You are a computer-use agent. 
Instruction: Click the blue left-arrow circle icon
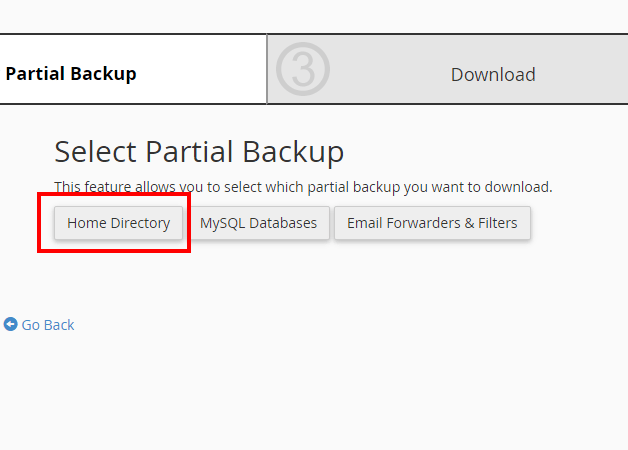point(11,324)
